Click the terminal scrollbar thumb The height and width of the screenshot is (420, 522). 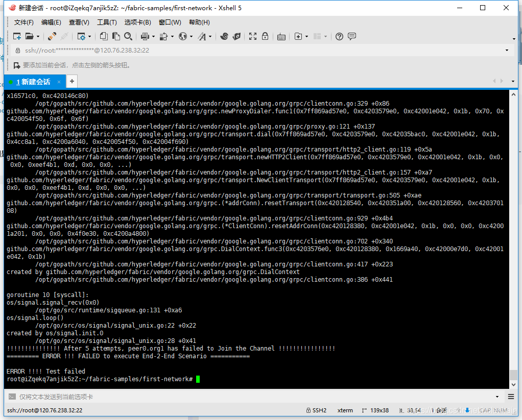coord(513,375)
